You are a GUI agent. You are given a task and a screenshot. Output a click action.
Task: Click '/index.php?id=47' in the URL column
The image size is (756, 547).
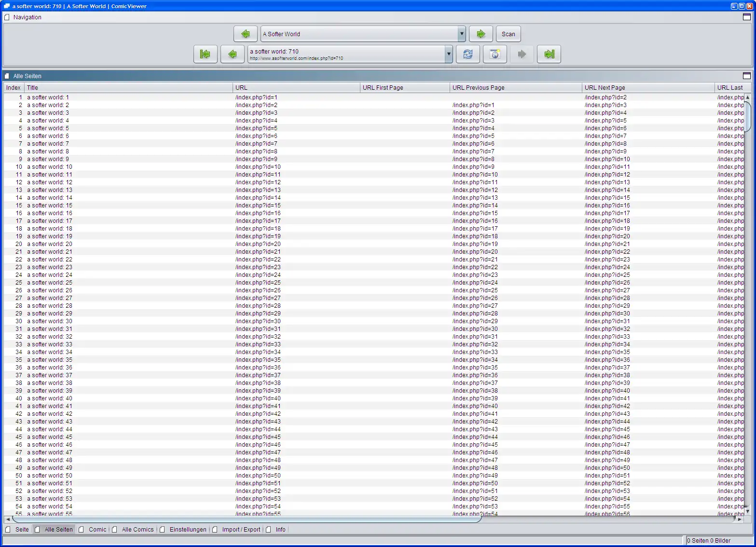pyautogui.click(x=258, y=452)
